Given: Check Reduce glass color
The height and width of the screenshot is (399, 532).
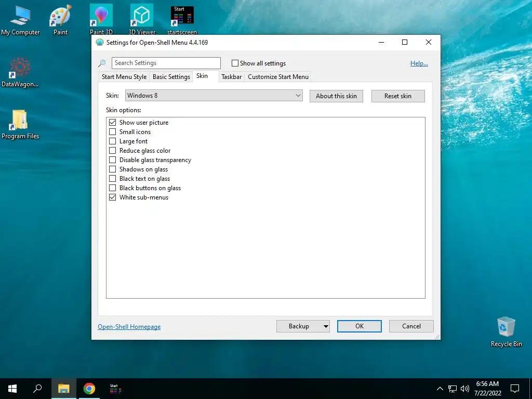Looking at the screenshot, I should (112, 151).
